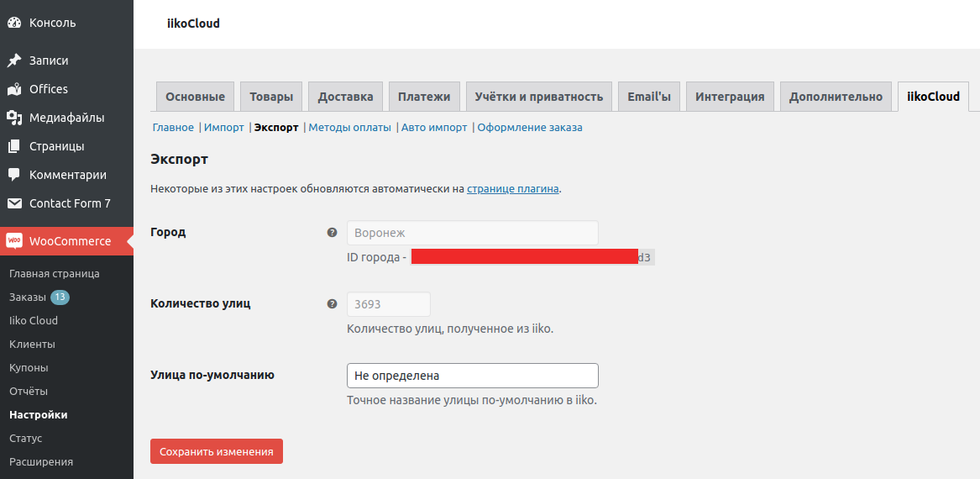Click the ID города label text
Viewport: 980px width, 479px height.
point(377,258)
